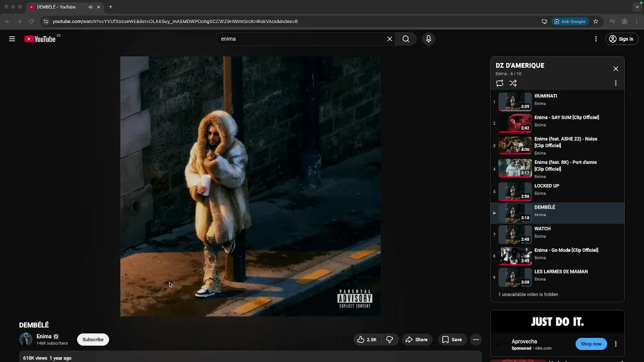Open a new browser tab

pos(110,7)
